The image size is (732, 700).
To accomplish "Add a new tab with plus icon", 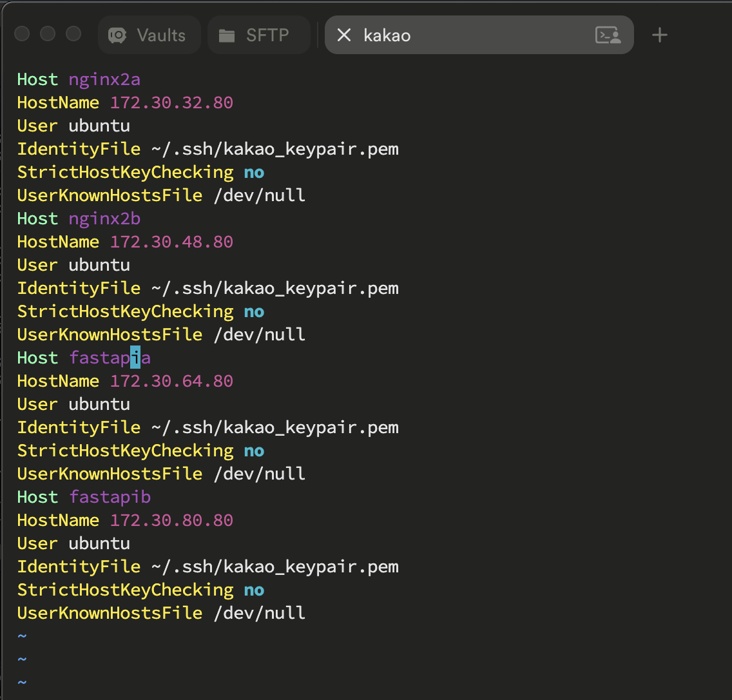I will click(660, 35).
